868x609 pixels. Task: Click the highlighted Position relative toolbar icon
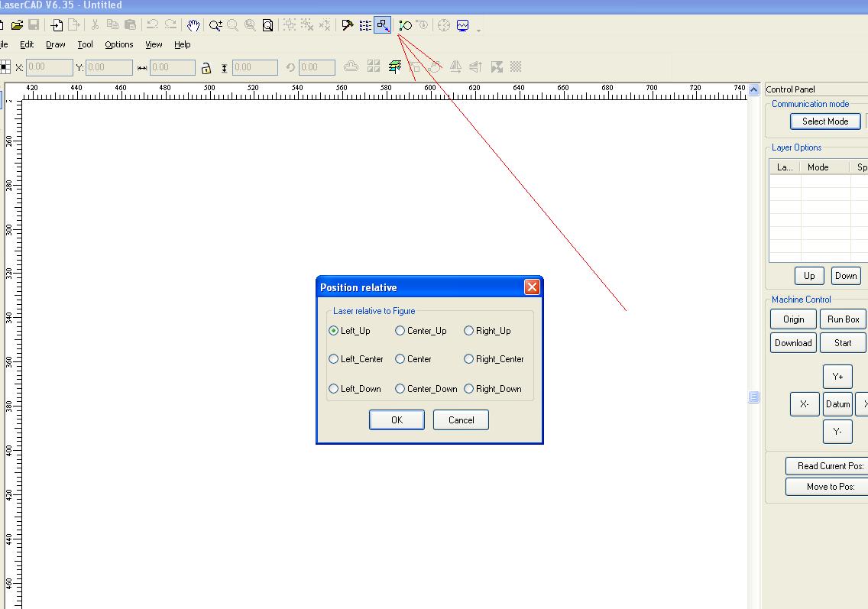[x=383, y=25]
